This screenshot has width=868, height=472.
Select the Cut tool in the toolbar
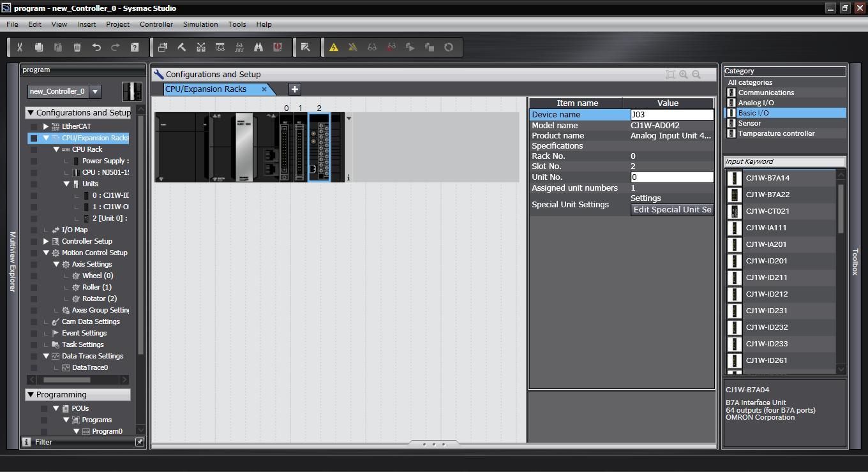20,47
